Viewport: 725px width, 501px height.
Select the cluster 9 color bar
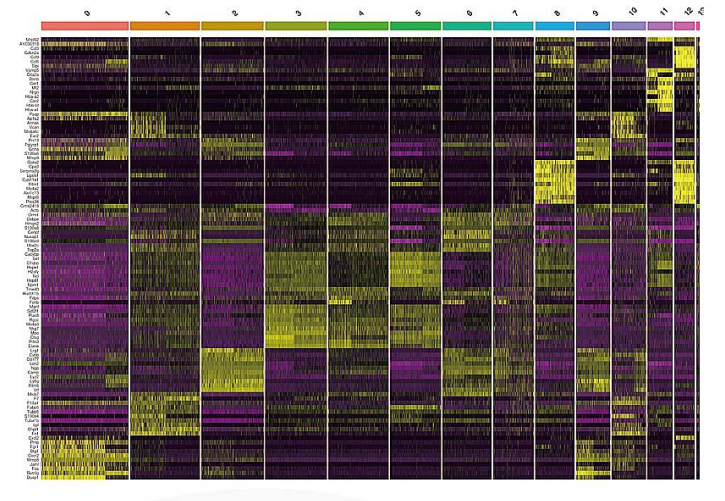[593, 25]
